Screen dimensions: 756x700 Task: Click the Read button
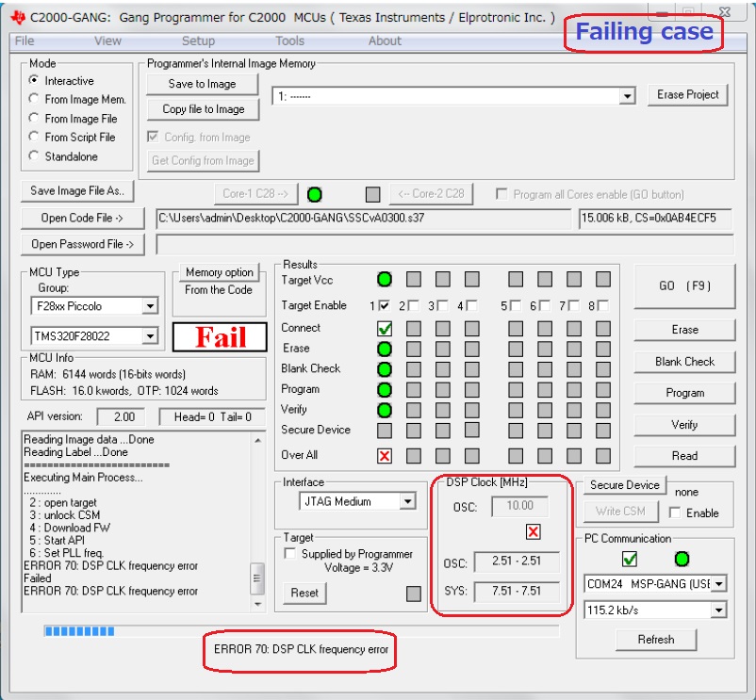click(684, 456)
